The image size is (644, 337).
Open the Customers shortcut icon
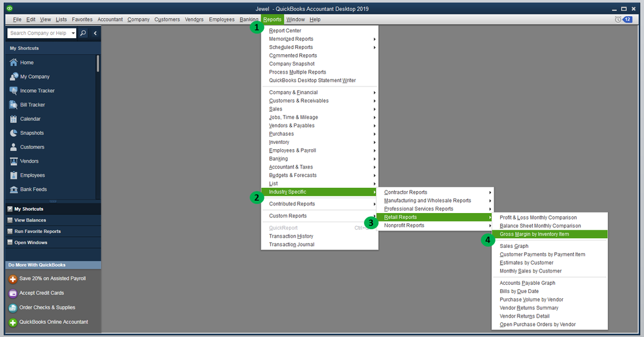pos(14,147)
